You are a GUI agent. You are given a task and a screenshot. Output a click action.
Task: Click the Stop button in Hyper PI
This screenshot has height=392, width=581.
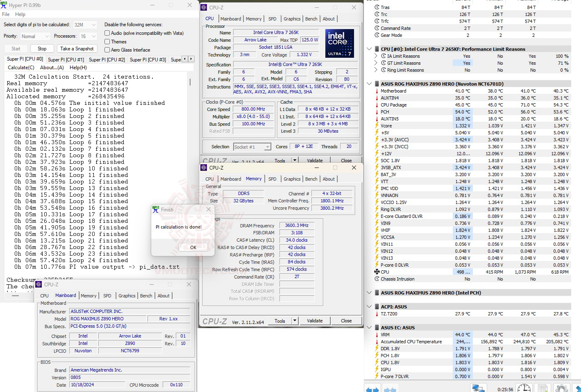click(x=42, y=49)
